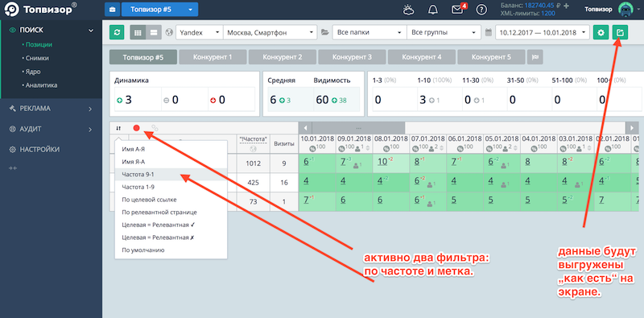Image resolution: width=644 pixels, height=318 pixels.
Task: Choose Частота 9-1 sort option
Action: point(171,175)
